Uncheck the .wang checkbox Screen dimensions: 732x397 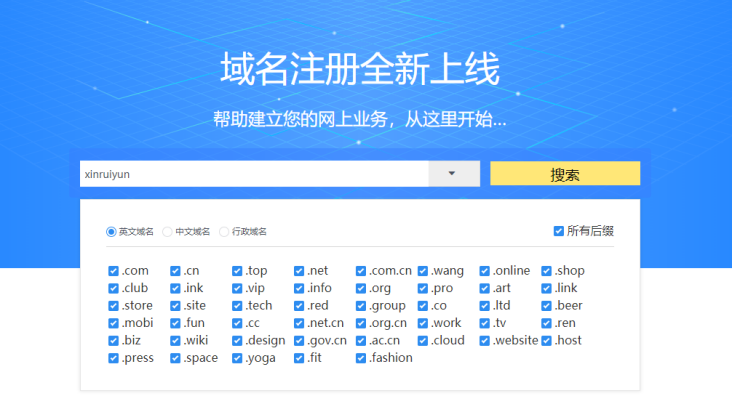pos(422,271)
